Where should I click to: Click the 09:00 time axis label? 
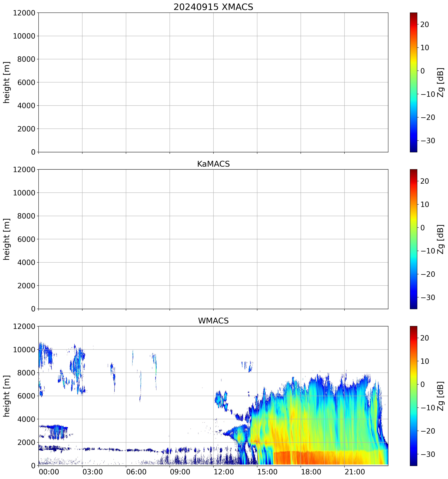(180, 472)
